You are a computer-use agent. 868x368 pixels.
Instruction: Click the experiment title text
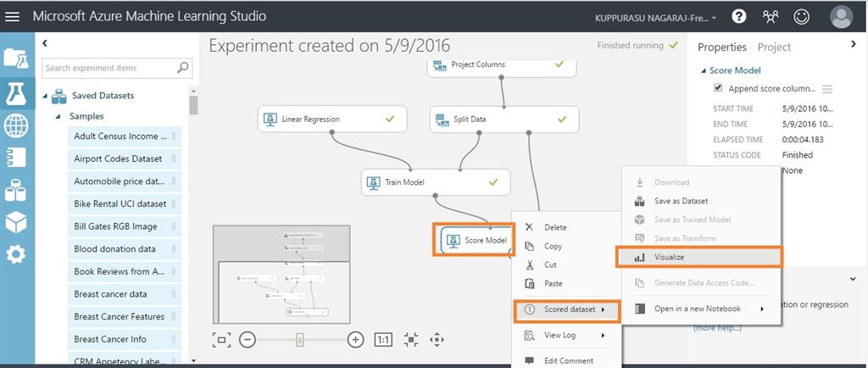330,46
